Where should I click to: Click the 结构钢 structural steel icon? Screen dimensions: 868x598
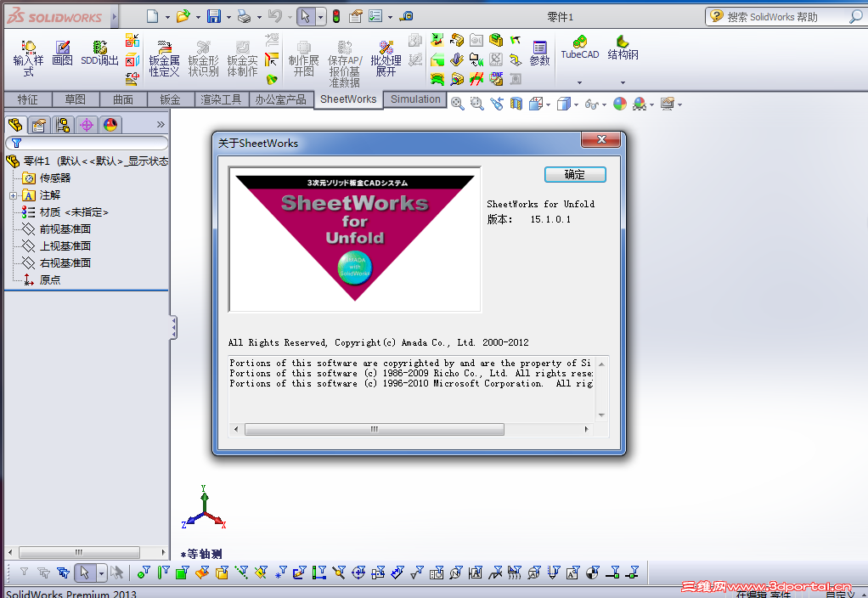[x=623, y=48]
